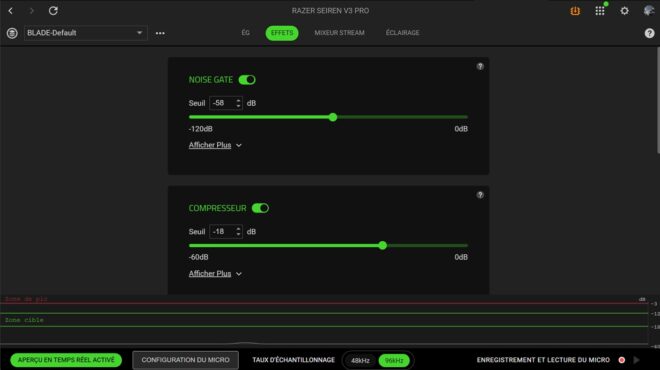Refresh with the circular arrow icon

pos(53,11)
